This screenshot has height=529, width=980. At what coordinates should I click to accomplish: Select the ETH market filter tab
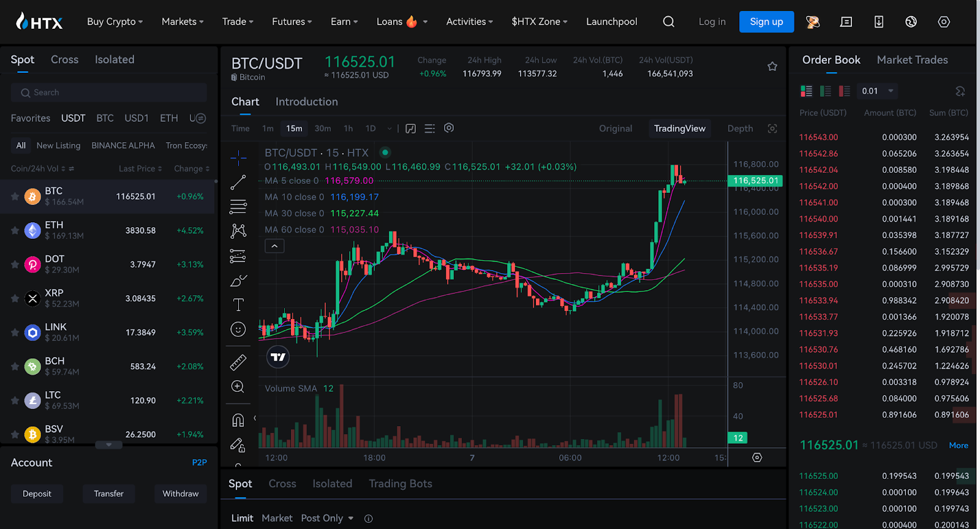coord(169,118)
